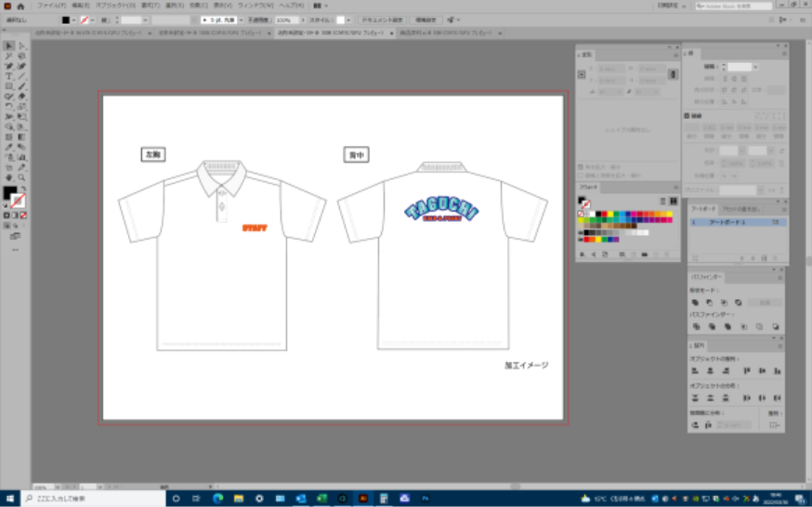Image resolution: width=812 pixels, height=507 pixels.
Task: Open the ヘルプ (Help) menu
Action: tap(291, 6)
